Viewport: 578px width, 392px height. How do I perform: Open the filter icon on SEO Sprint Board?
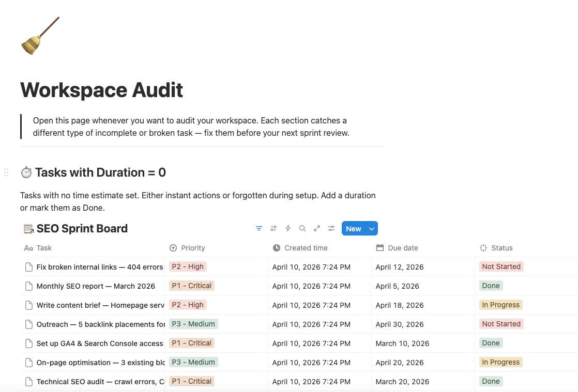coord(259,228)
